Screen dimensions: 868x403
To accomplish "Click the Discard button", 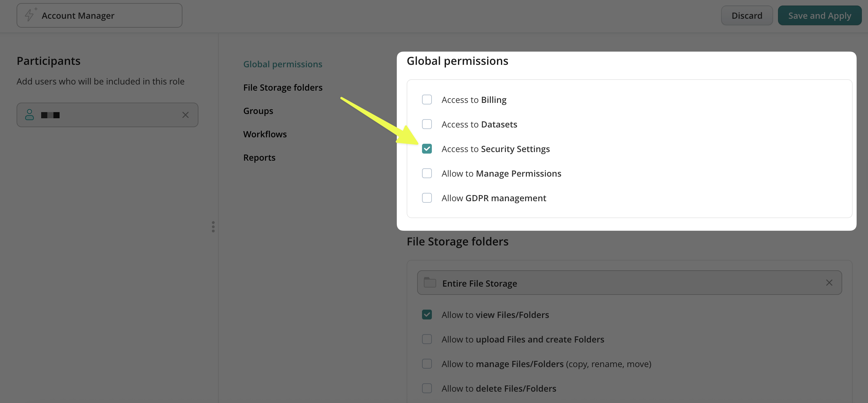I will pyautogui.click(x=746, y=15).
